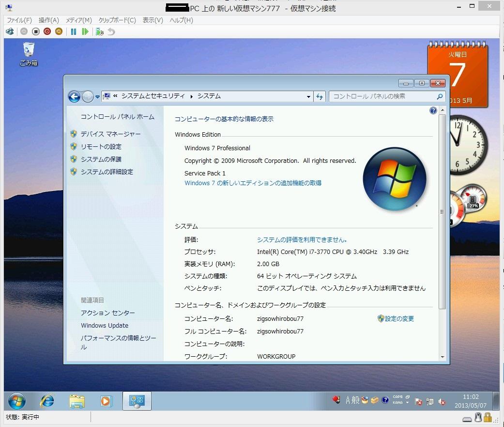Click muted volume tray icon
The image size is (504, 427).
pyautogui.click(x=442, y=401)
